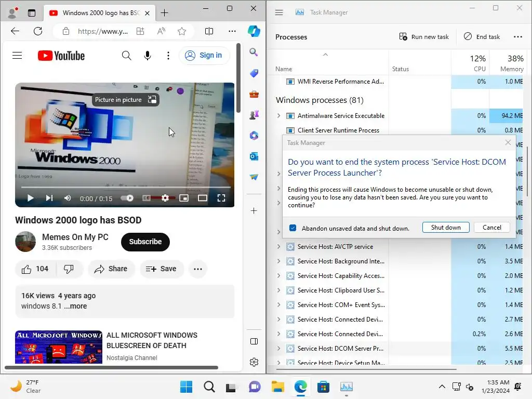The height and width of the screenshot is (399, 532).
Task: Open Windows Start button on taskbar
Action: pyautogui.click(x=187, y=387)
